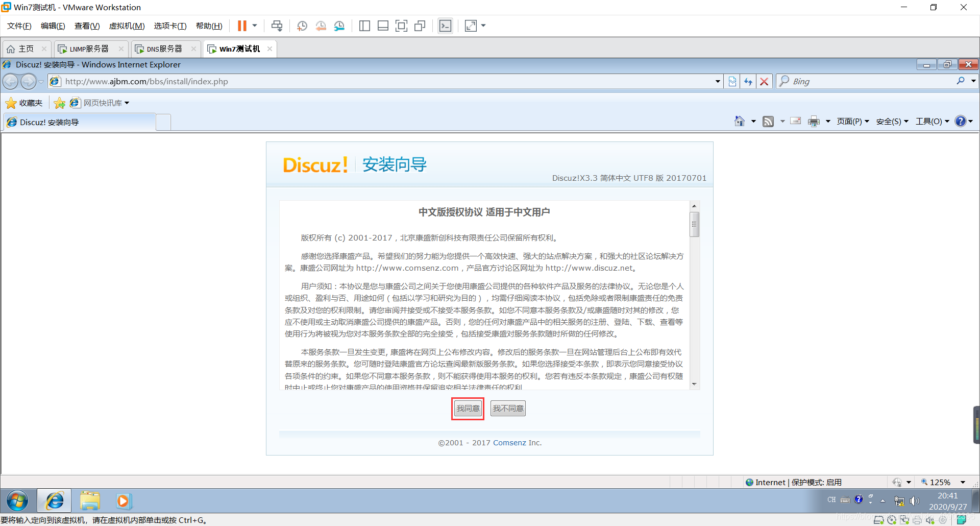Click the volume speaker tray icon
This screenshot has height=526, width=980.
point(914,501)
